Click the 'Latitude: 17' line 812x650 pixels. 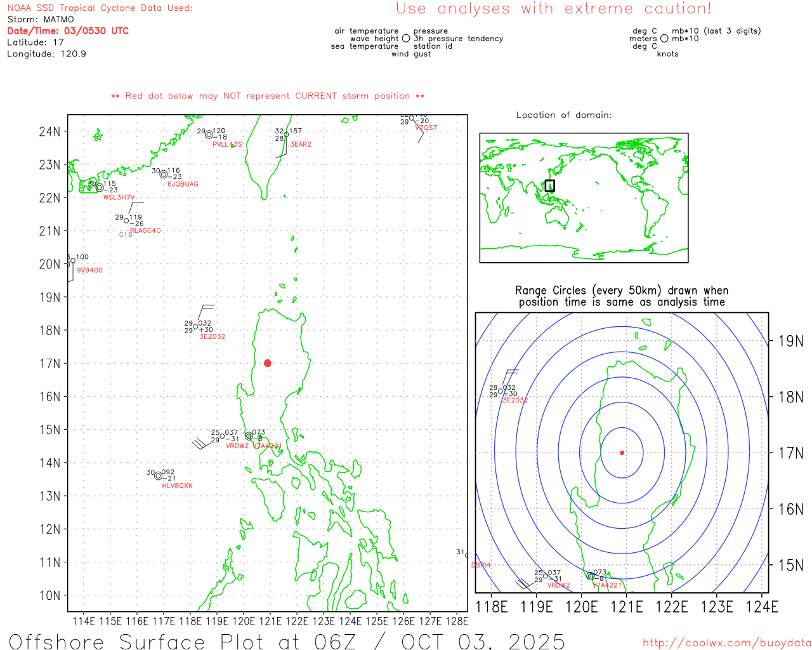[36, 43]
